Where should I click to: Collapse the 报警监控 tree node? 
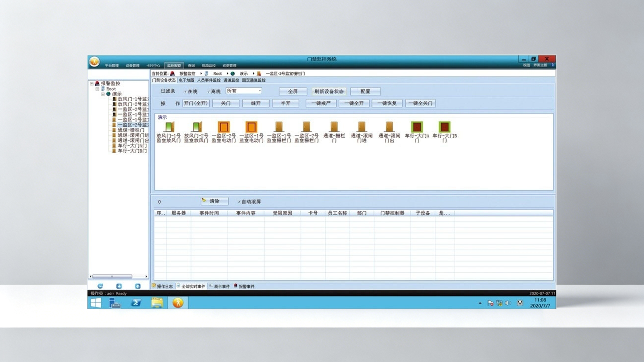click(92, 83)
